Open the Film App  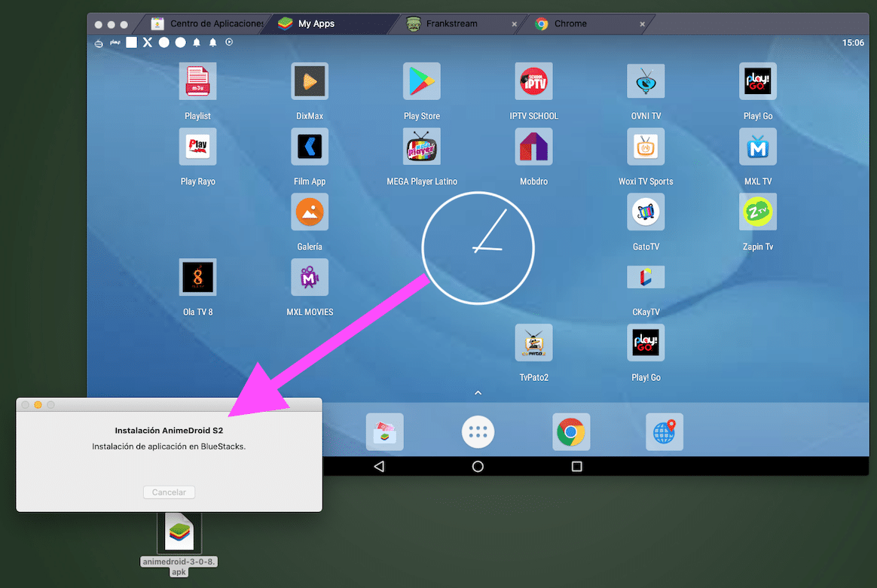click(x=309, y=146)
